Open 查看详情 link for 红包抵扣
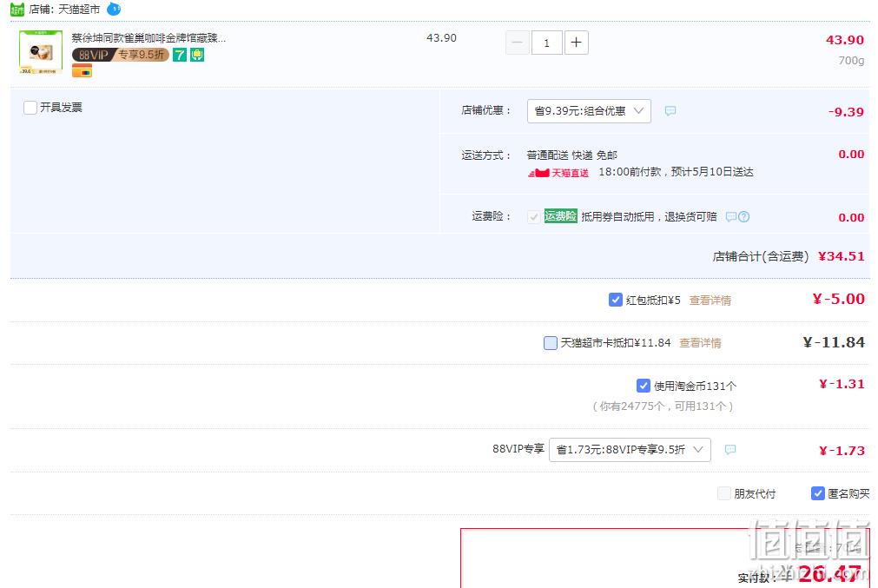 (710, 301)
